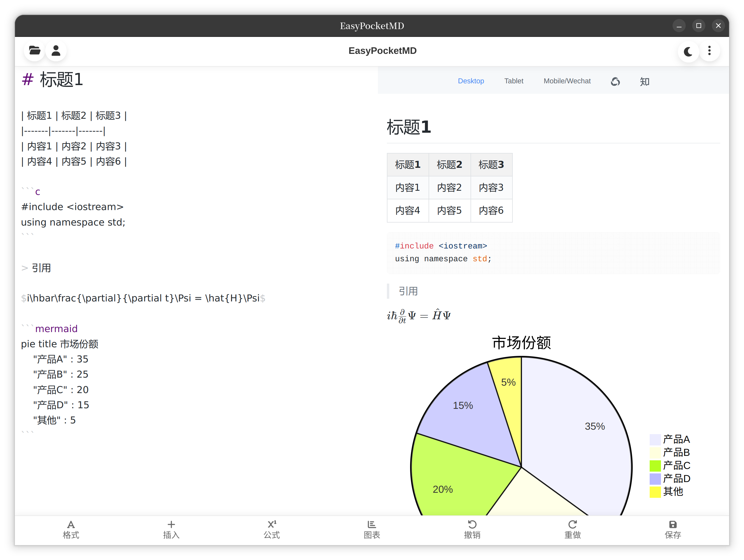Screen dimensions: 744x560
Task: Click the 重做 redo button
Action: [573, 530]
